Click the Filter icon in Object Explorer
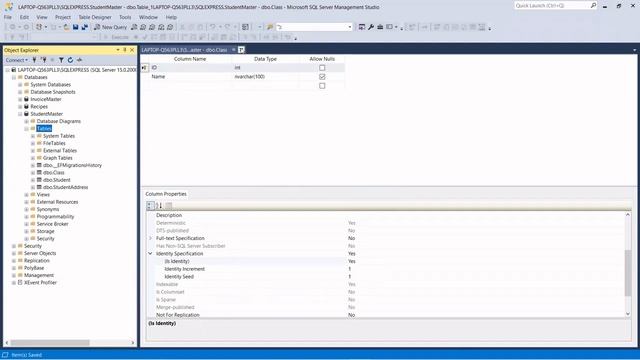640x360 pixels. 61,60
